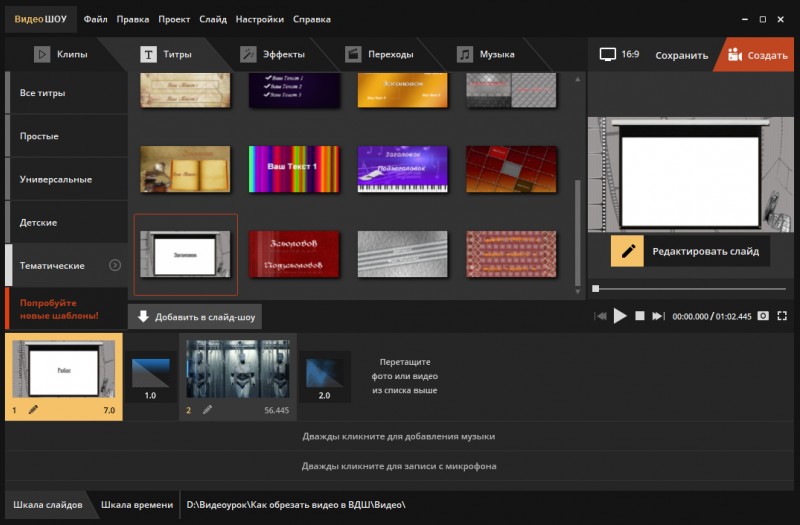Click pencil icon on slide 1

coord(33,409)
